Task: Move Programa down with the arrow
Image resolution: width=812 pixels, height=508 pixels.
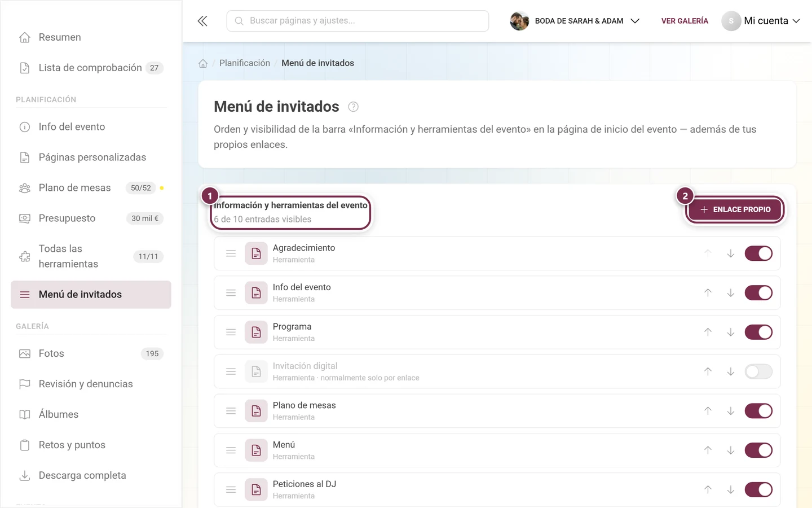Action: pos(731,332)
